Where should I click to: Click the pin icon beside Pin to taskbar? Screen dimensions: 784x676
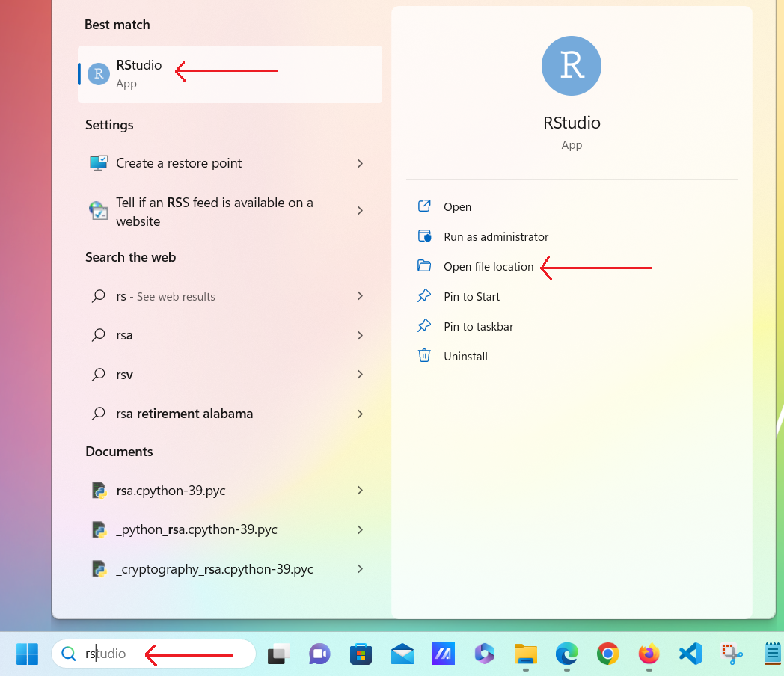tap(424, 326)
